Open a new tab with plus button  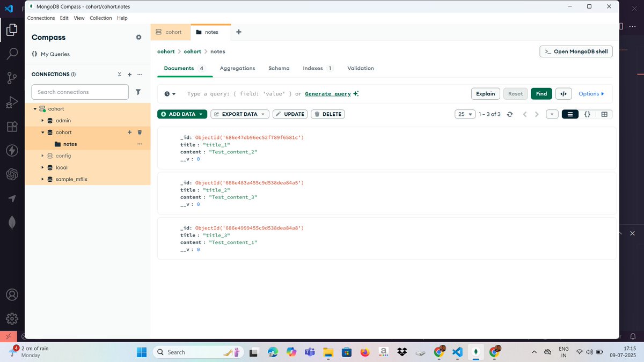pyautogui.click(x=239, y=32)
